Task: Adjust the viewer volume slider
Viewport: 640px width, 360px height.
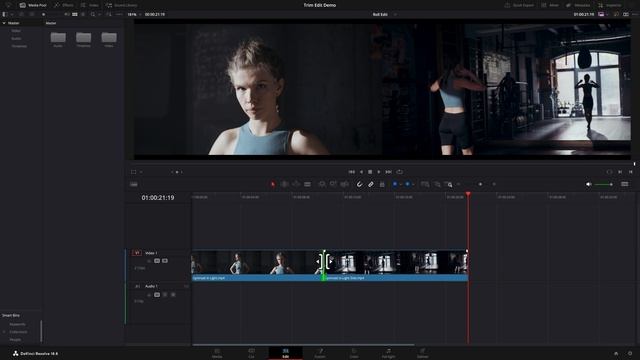Action: point(604,184)
